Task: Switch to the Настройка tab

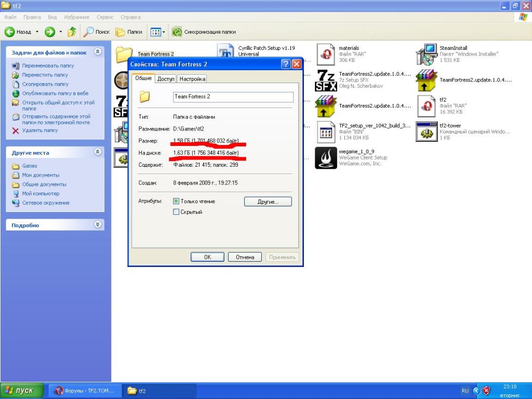Action: point(192,79)
